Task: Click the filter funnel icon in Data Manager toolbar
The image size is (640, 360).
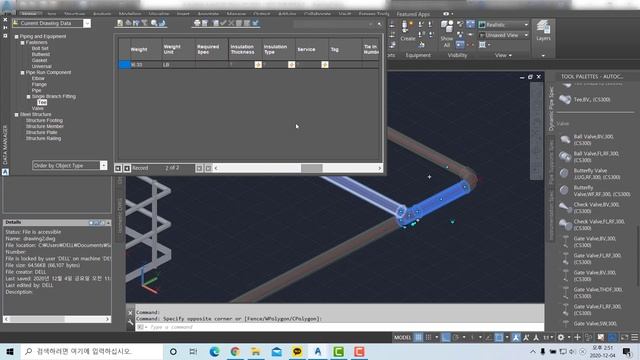Action: [x=144, y=23]
